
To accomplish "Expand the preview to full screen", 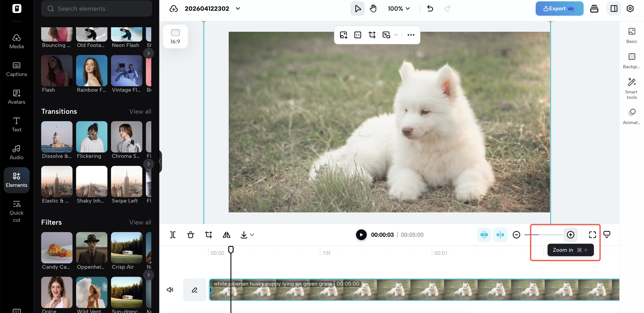I will [593, 235].
